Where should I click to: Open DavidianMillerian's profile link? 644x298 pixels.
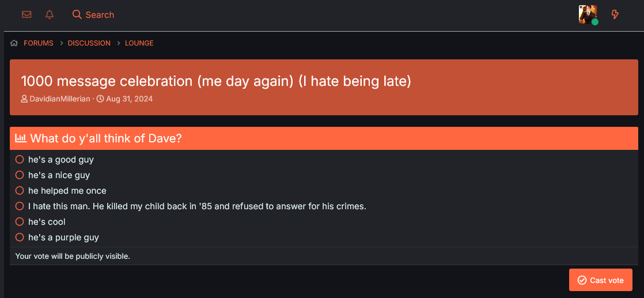pyautogui.click(x=60, y=99)
